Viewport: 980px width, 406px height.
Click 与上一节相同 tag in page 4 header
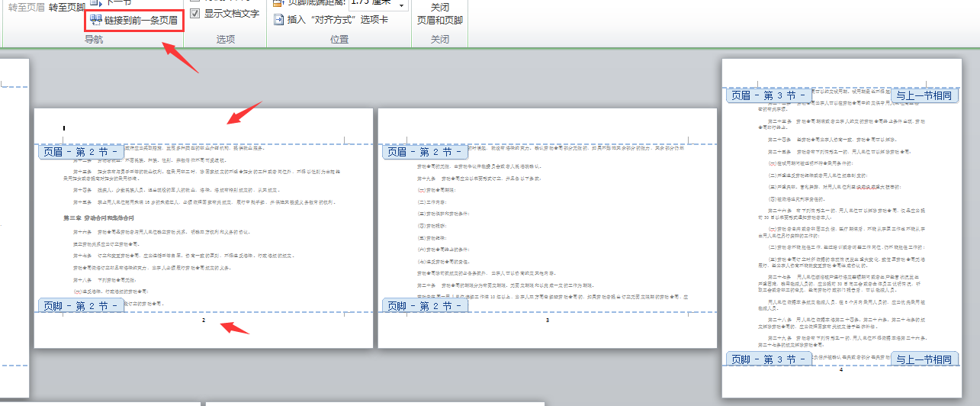924,95
